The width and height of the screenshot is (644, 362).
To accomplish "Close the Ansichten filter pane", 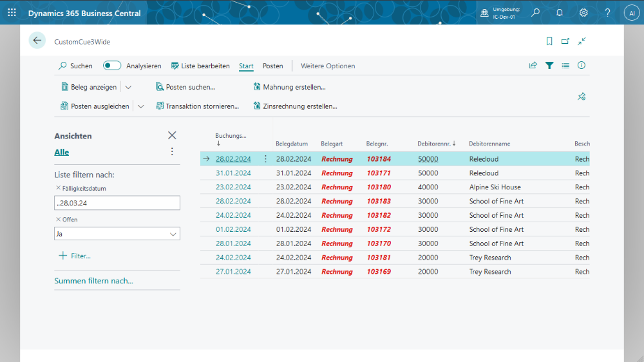I will coord(172,135).
